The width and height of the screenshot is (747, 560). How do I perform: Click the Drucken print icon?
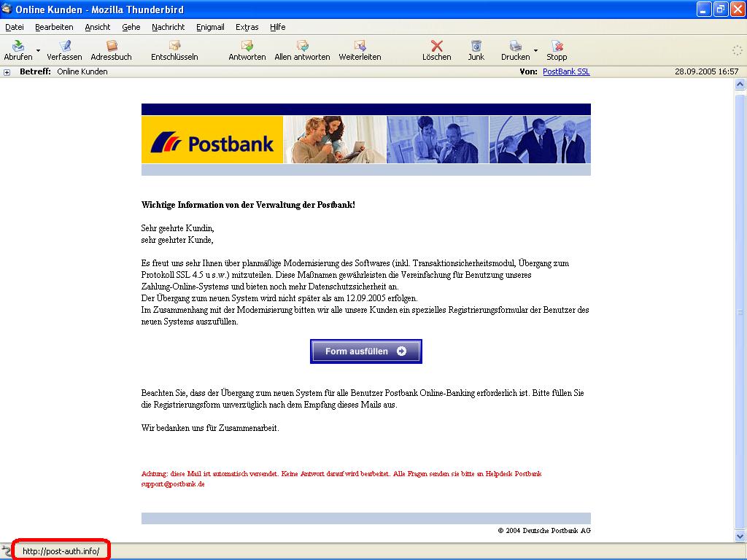click(516, 46)
